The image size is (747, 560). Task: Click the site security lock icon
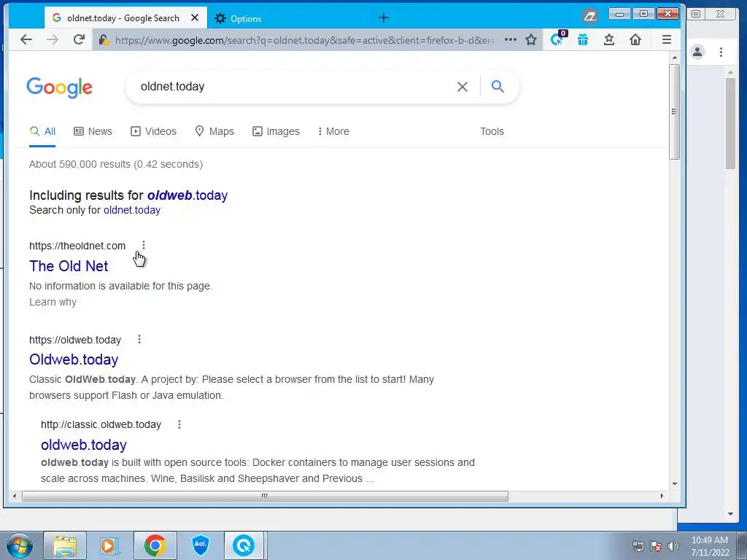tap(104, 40)
